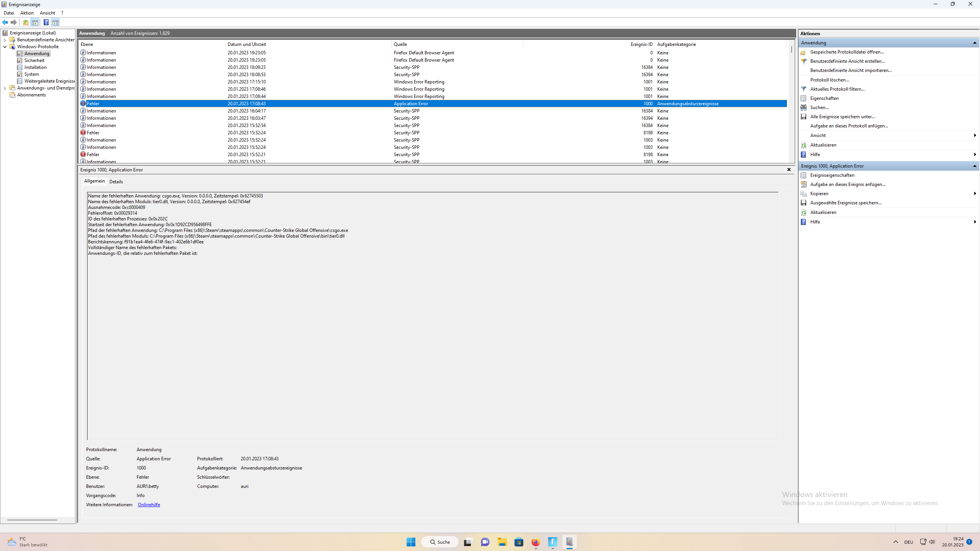Click Alle Ereignisse speichern unter disk icon
The height and width of the screenshot is (551, 980).
[x=804, y=117]
